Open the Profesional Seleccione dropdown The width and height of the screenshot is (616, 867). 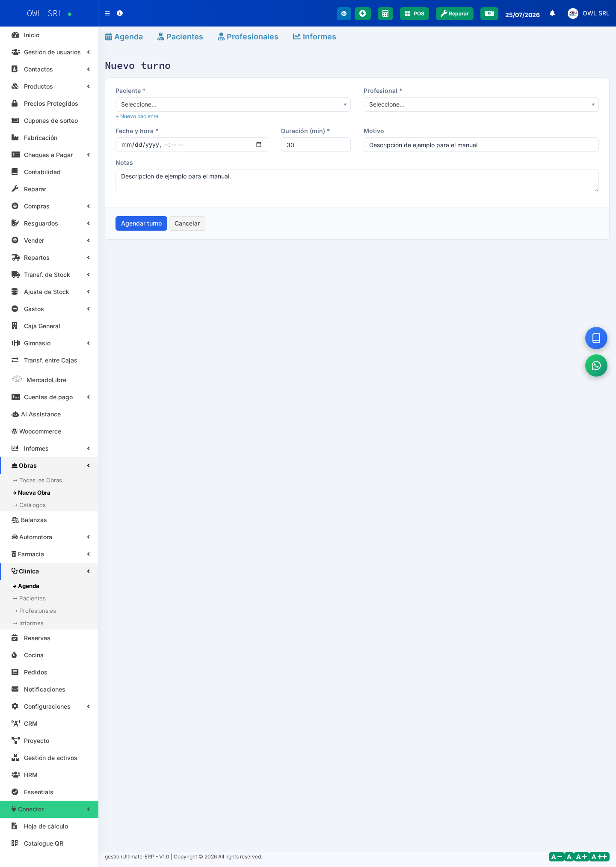click(x=481, y=104)
